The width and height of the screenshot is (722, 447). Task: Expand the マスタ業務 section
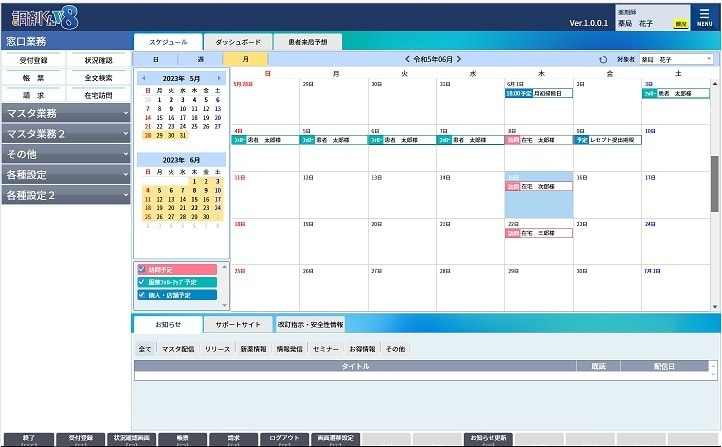click(65, 113)
